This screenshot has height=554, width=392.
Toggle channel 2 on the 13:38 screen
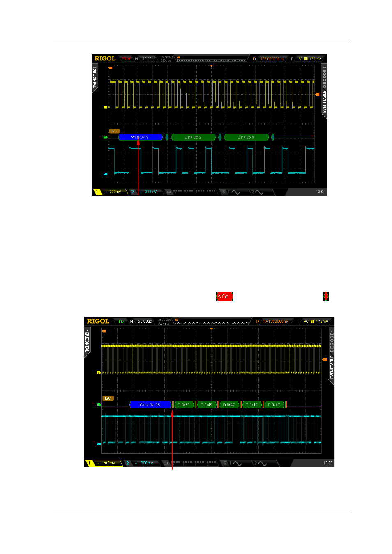pos(127,463)
